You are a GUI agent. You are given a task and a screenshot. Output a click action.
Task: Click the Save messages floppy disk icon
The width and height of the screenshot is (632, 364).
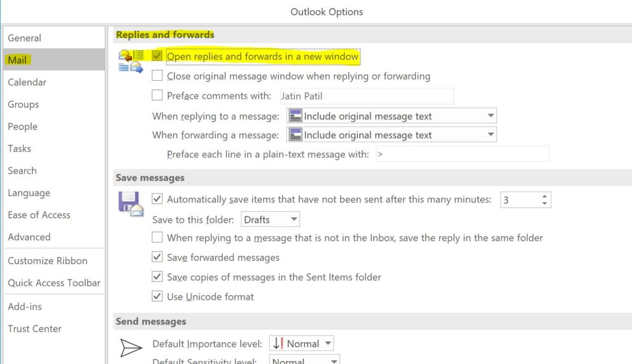tap(130, 202)
